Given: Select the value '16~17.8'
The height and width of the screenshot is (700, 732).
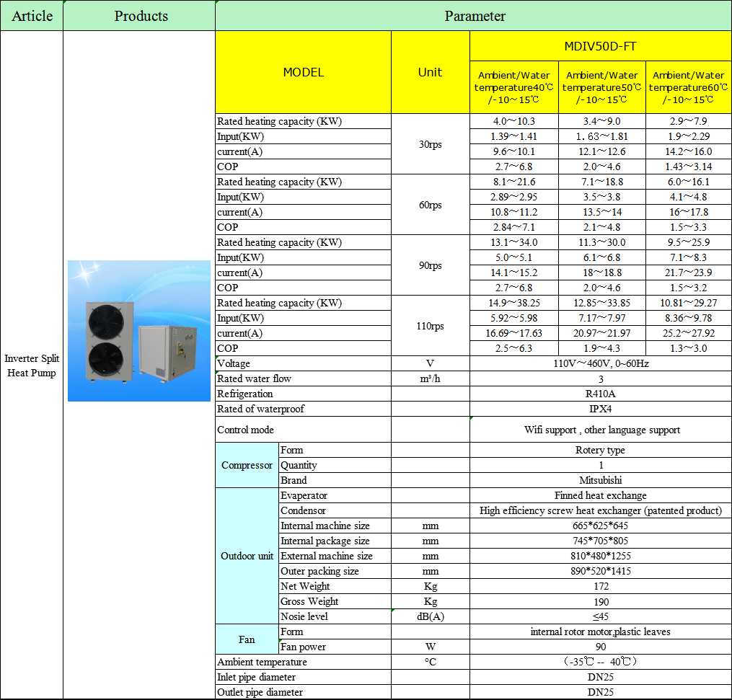Looking at the screenshot, I should coord(689,212).
